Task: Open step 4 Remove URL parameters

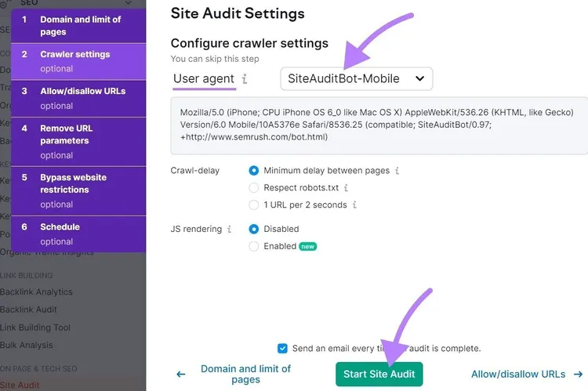Action: (78, 142)
